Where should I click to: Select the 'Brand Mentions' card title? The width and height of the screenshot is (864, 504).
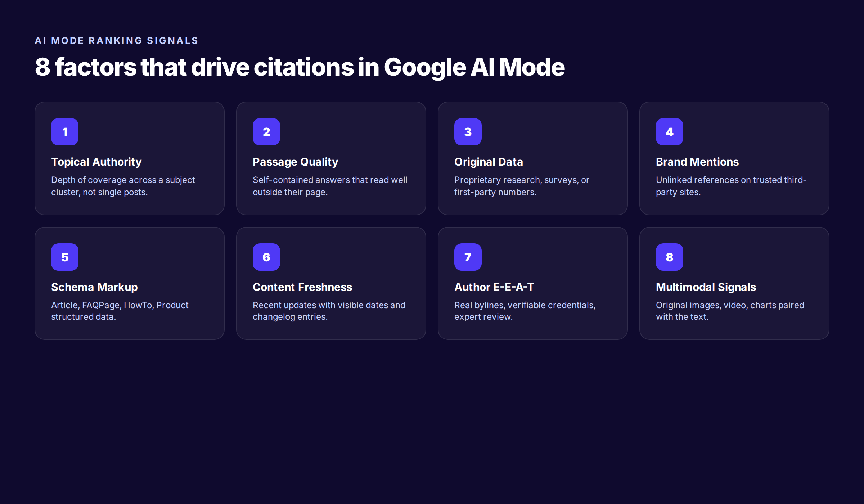click(x=697, y=162)
